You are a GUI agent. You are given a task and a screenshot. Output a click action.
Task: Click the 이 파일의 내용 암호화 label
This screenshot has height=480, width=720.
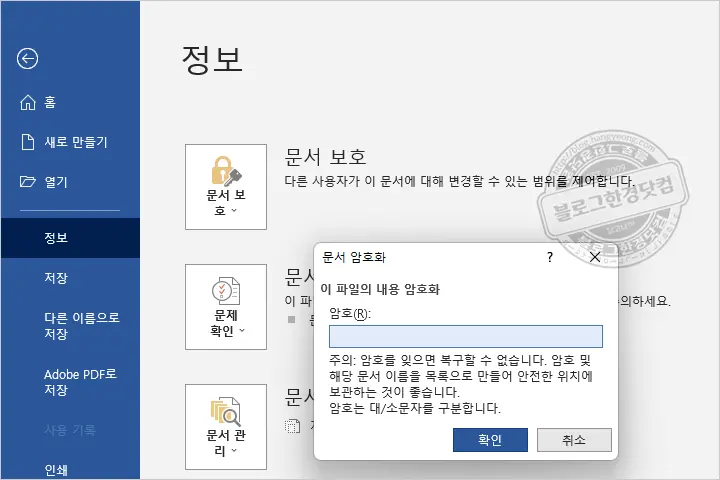click(380, 289)
